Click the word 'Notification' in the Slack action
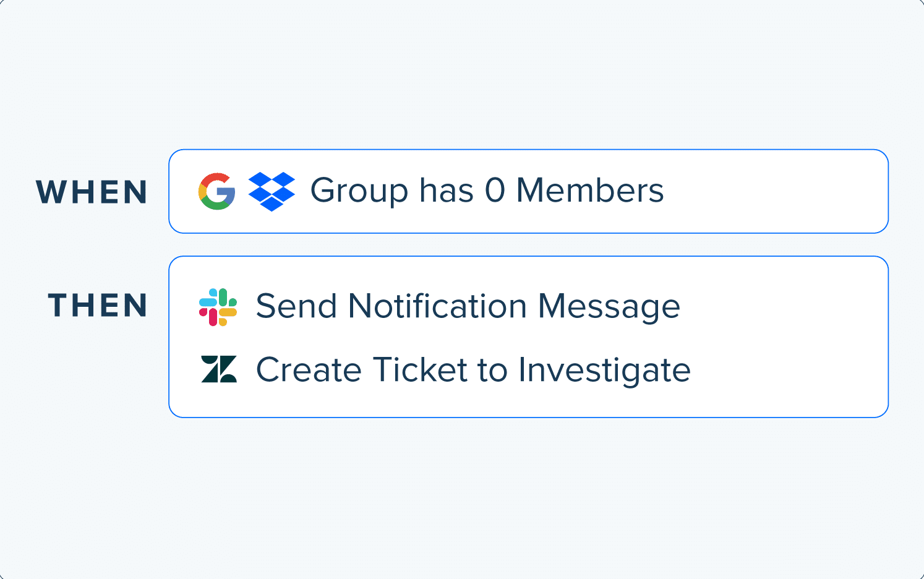 [437, 306]
